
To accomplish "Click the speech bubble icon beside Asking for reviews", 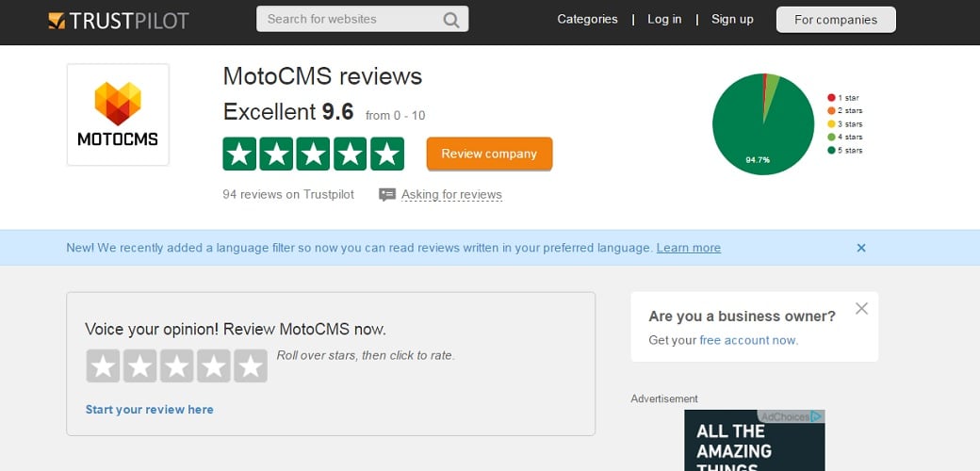I will coord(386,195).
